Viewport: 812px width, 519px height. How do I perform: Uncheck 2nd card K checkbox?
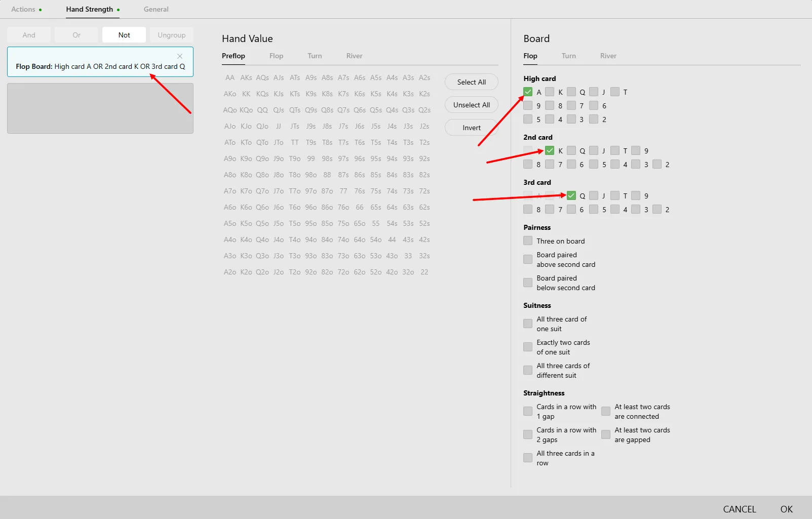[x=550, y=150]
